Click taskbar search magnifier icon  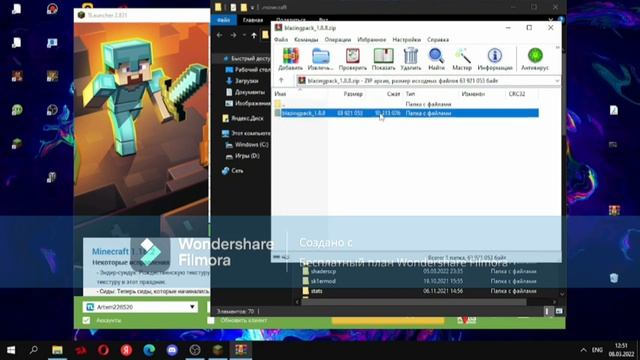pos(34,350)
